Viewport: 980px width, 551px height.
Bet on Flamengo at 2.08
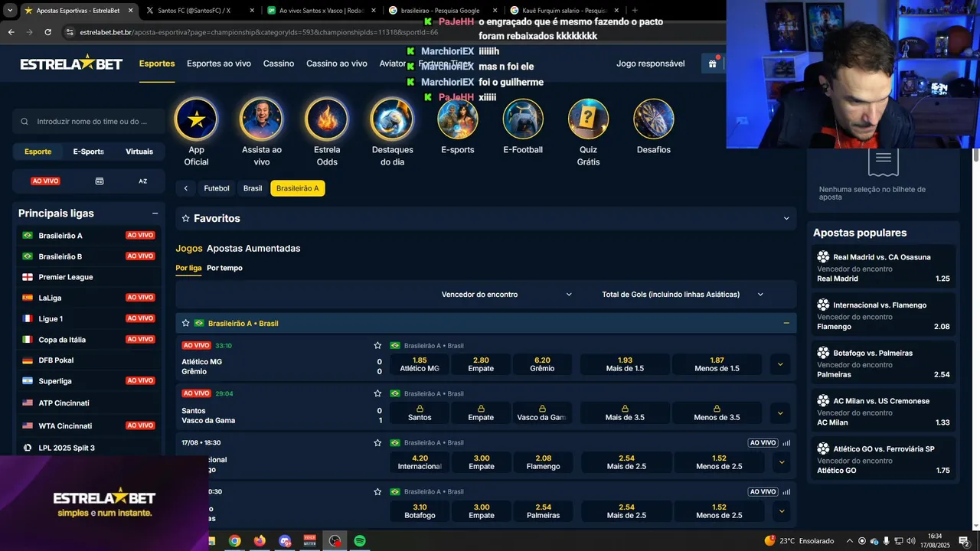click(544, 462)
